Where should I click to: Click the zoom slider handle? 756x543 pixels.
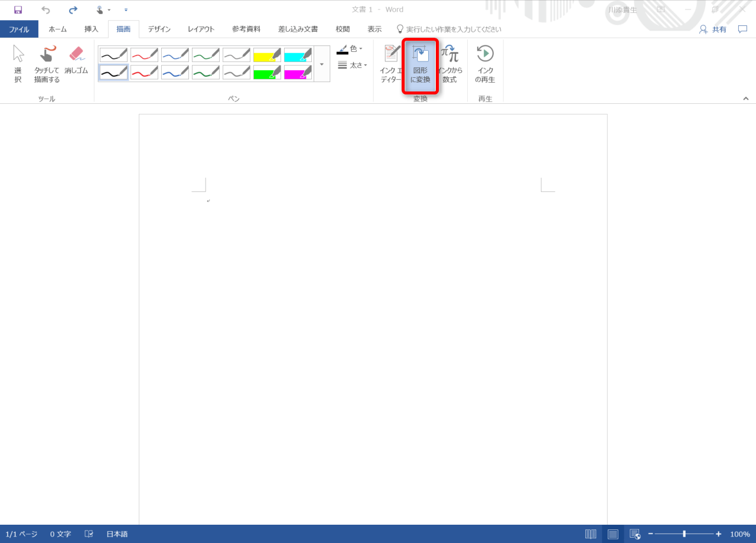click(x=684, y=534)
